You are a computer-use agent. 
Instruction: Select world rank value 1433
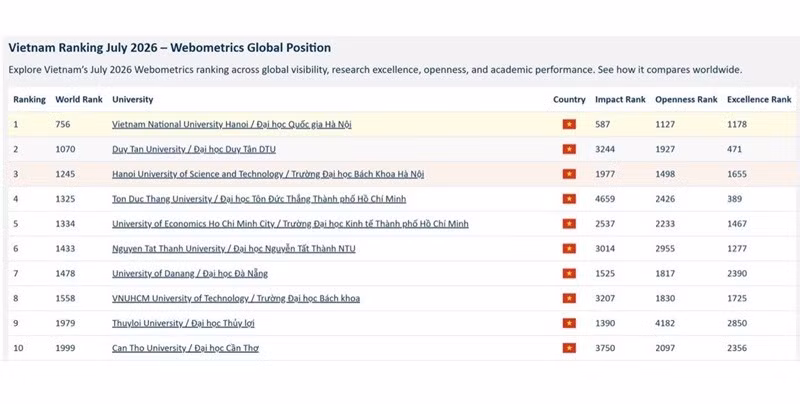coord(65,249)
